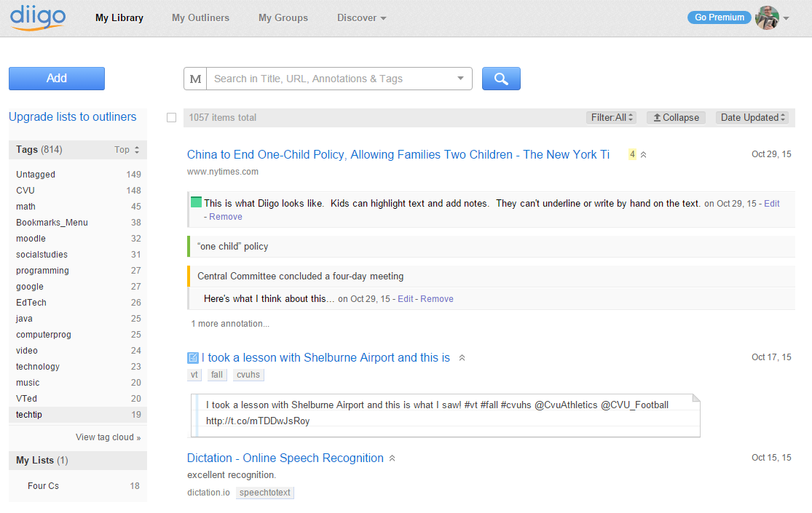Click View tag cloud link
The image size is (812, 513).
[x=109, y=437]
